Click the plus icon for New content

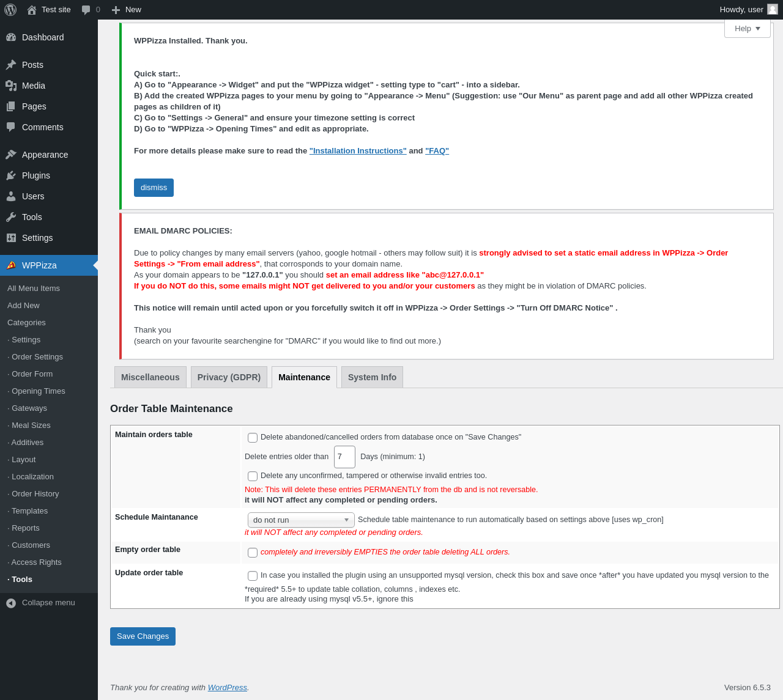click(116, 10)
